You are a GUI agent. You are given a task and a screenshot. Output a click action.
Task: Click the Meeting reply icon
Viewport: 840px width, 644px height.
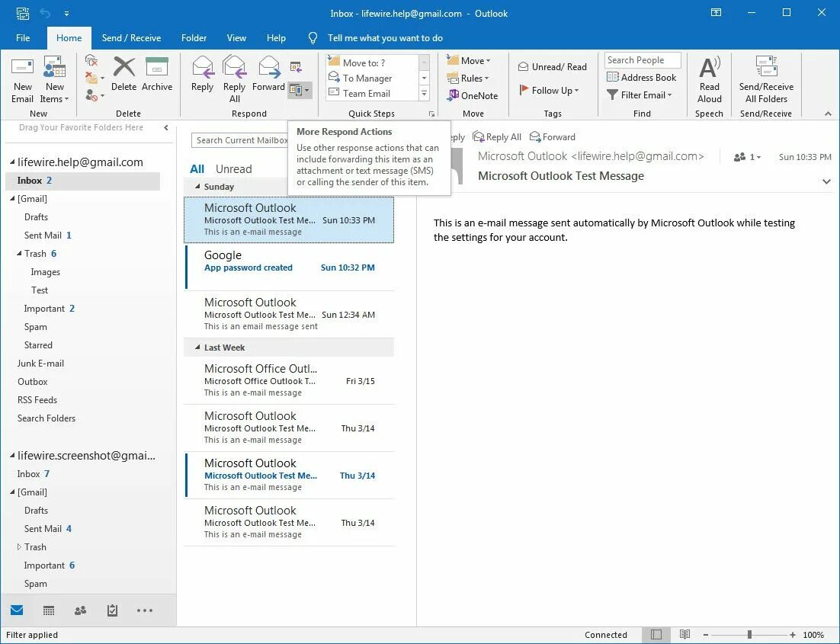pos(296,67)
